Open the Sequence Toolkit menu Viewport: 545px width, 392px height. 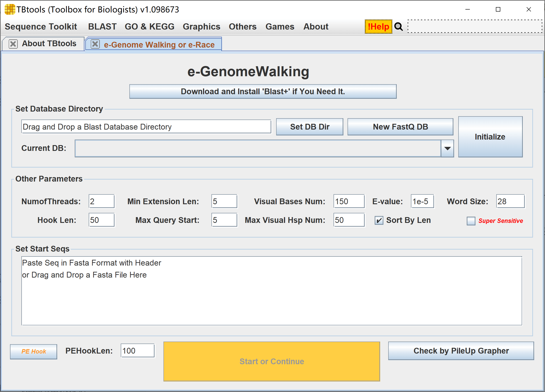(x=41, y=26)
